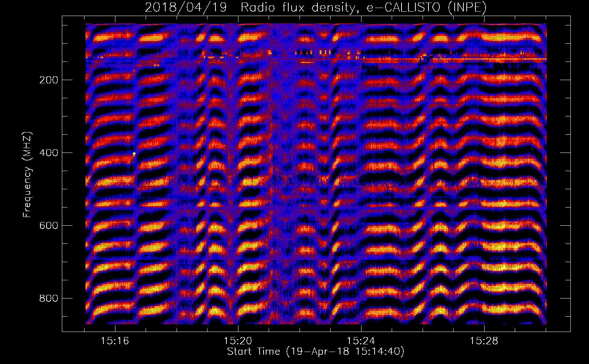
Task: Click the 200 frequency tick label
Action: point(48,80)
